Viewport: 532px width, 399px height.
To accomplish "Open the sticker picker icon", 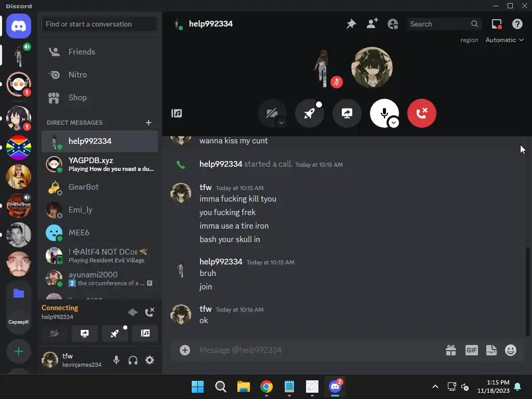I will (x=491, y=350).
